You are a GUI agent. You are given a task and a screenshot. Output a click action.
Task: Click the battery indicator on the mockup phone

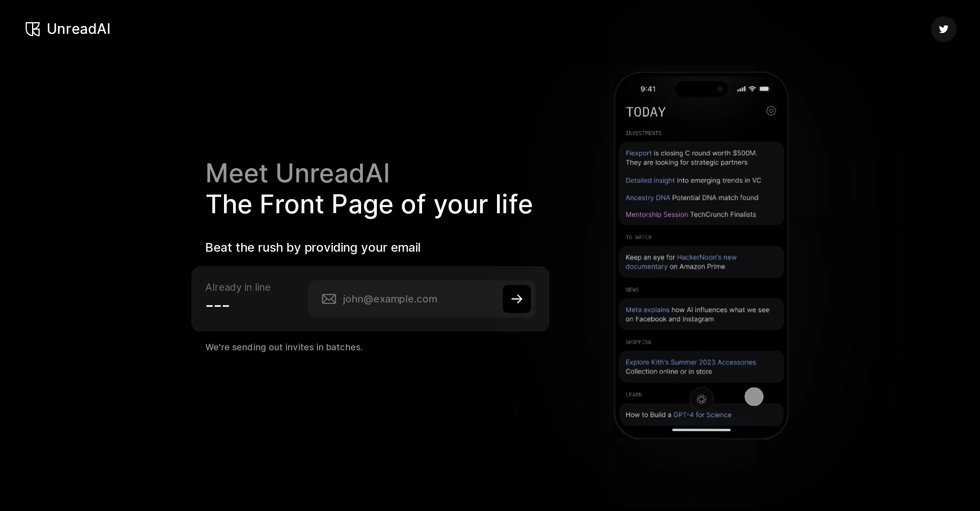tap(765, 89)
